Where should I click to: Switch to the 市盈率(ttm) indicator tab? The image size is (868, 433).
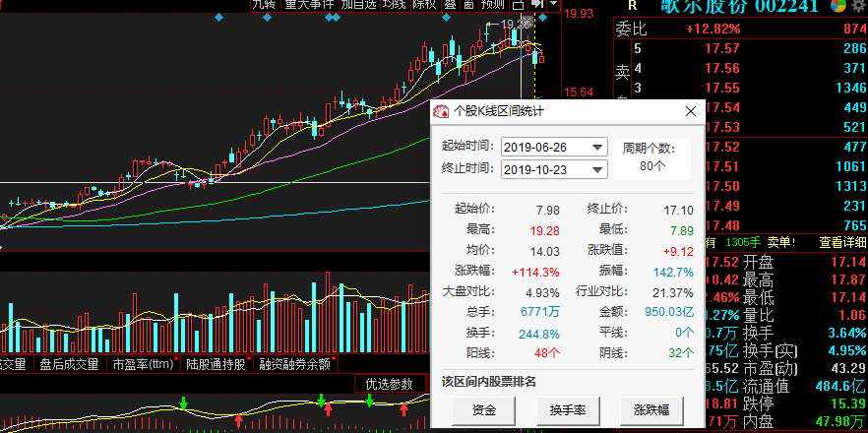143,364
